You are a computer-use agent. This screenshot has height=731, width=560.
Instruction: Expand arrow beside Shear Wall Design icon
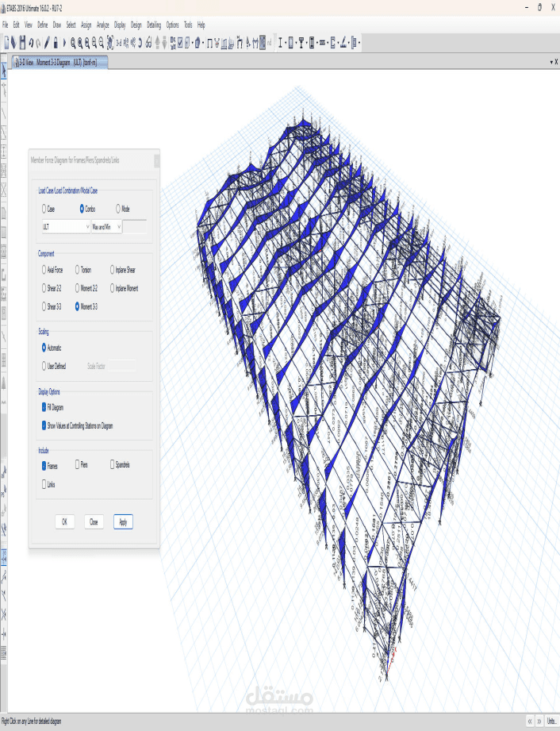coord(338,43)
